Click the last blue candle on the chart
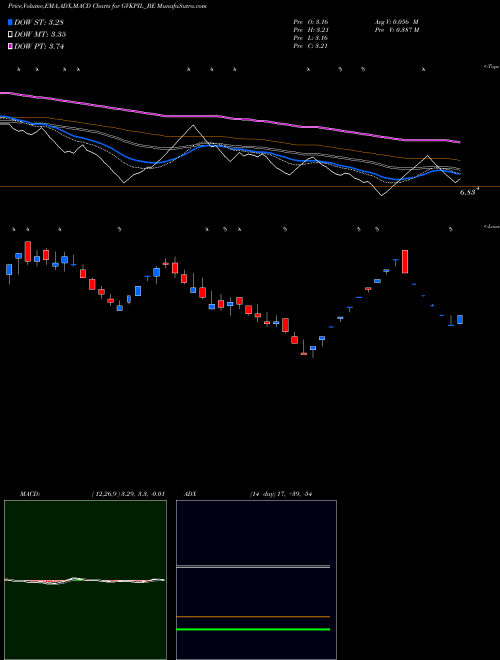Image resolution: width=500 pixels, height=660 pixels. pyautogui.click(x=460, y=319)
